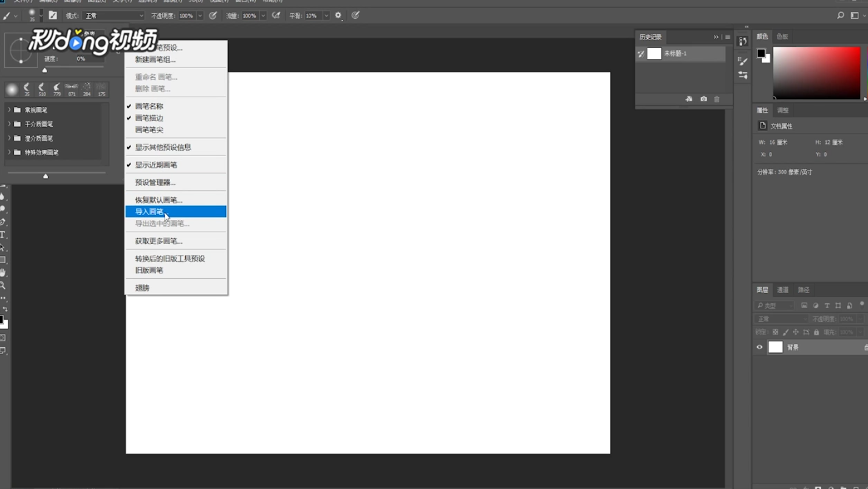Open layer filter type 类型 dropdown
The height and width of the screenshot is (489, 868).
(774, 306)
